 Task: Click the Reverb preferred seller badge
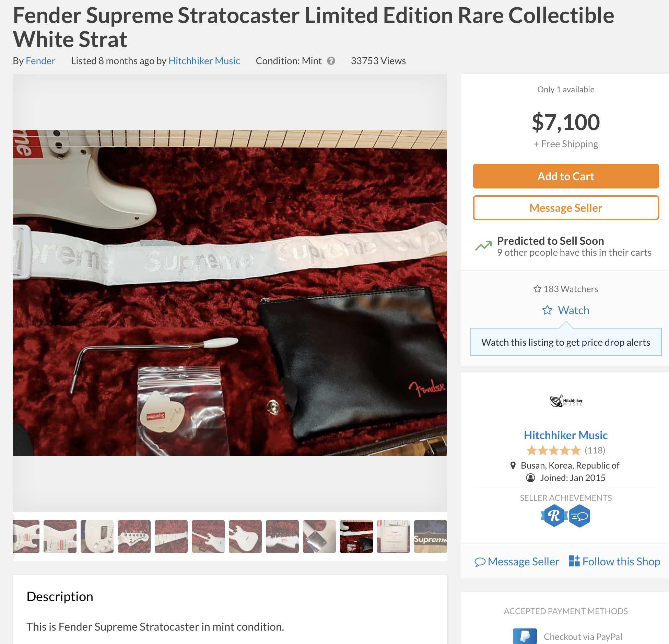[554, 516]
